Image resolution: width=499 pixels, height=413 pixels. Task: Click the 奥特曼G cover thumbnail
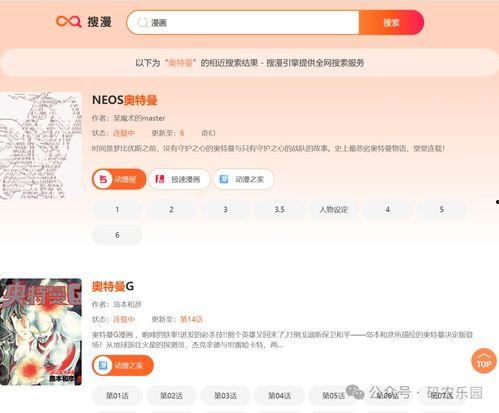(x=41, y=332)
